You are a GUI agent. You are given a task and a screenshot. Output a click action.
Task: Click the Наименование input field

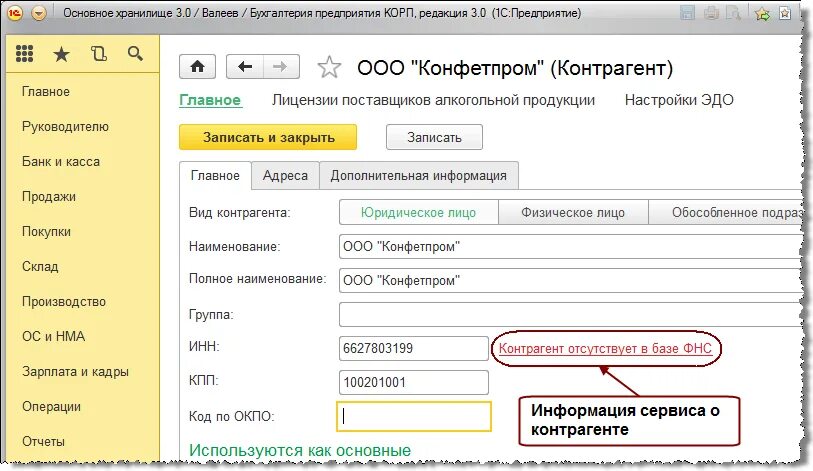570,246
